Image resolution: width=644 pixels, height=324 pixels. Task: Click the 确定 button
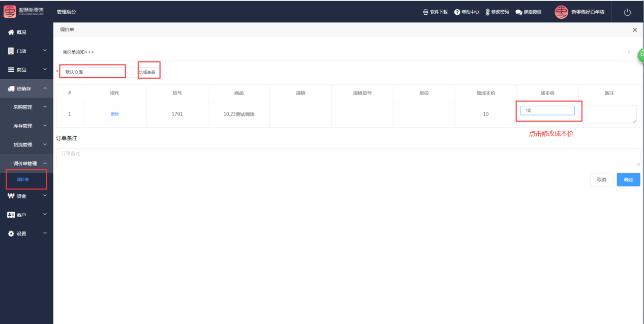point(629,180)
